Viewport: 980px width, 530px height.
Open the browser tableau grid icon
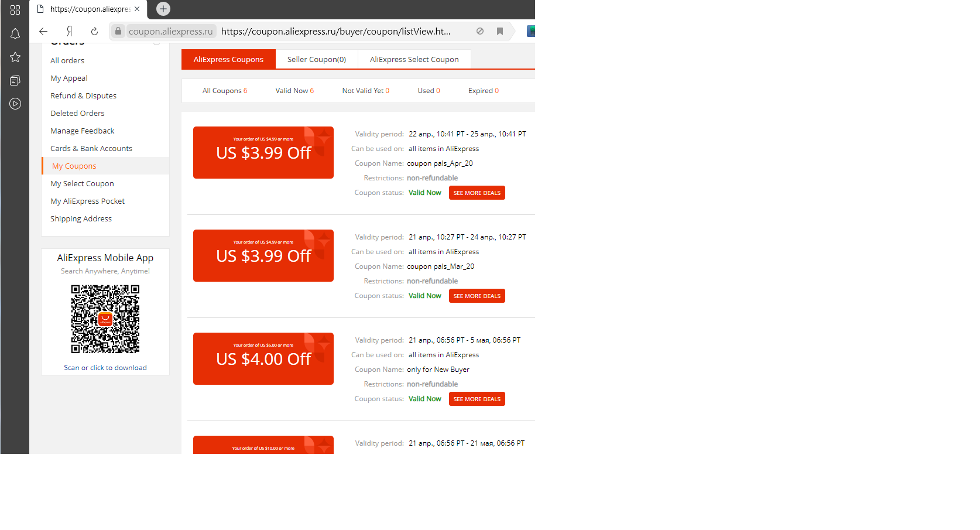[x=15, y=10]
